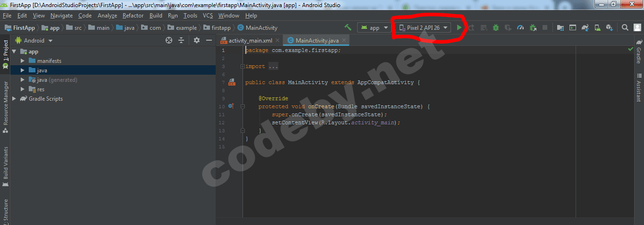Viewport: 644px width, 225px height.
Task: Click Attach Debugger to Android Process icon
Action: point(533,27)
